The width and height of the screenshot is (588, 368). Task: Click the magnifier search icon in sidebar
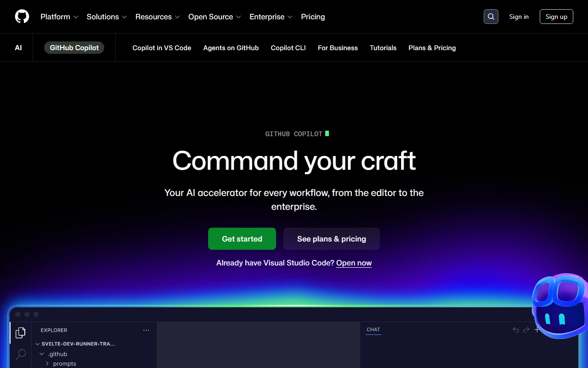21,354
